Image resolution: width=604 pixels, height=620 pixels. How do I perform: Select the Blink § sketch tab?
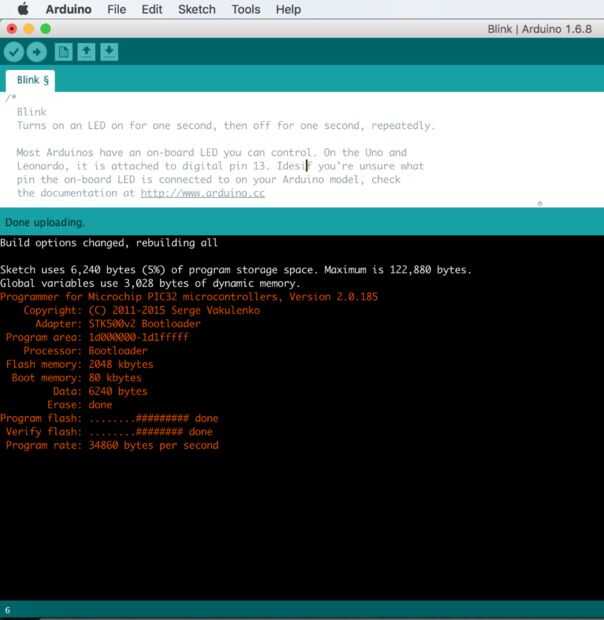tap(31, 80)
